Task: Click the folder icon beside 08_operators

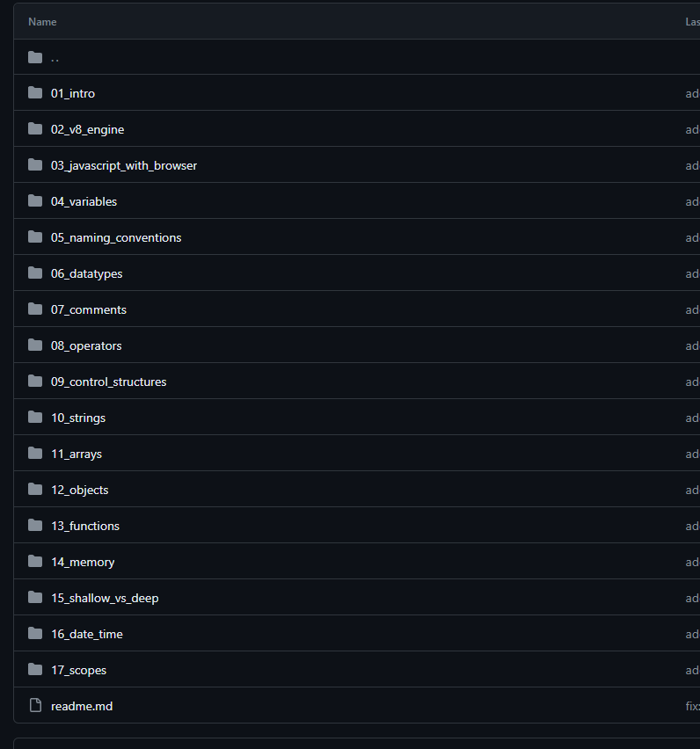Action: pyautogui.click(x=35, y=345)
